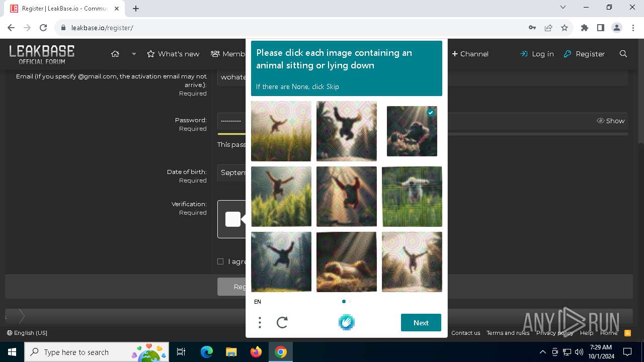Open the Chrome side panel
The width and height of the screenshot is (644, 362).
(x=601, y=28)
